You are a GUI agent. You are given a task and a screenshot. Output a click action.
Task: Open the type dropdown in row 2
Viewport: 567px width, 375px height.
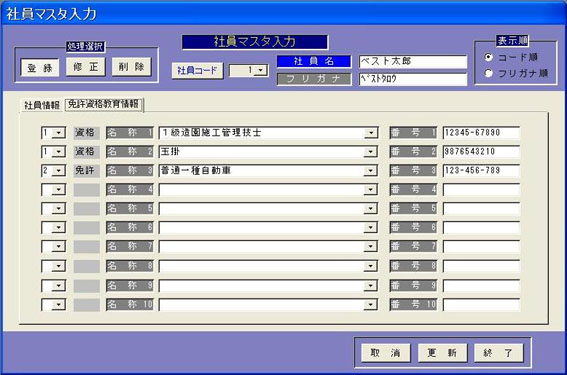(x=59, y=152)
